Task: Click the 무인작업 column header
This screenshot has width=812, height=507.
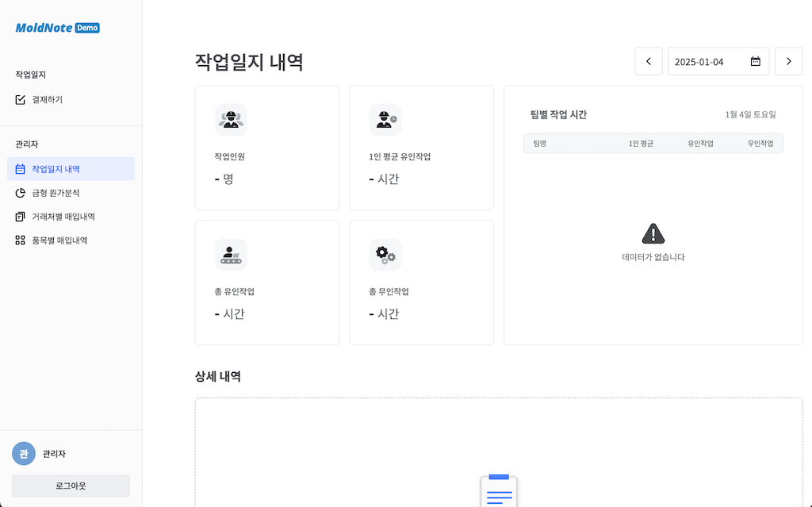Action: click(760, 144)
